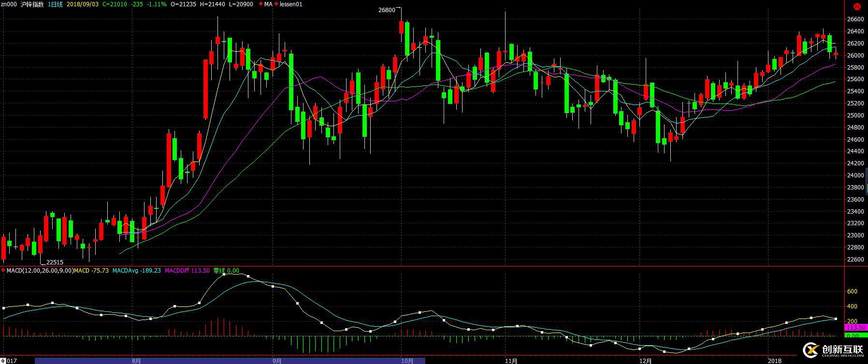Click the 24000 price axis label
Screen dimensions: 868x364
coord(855,175)
